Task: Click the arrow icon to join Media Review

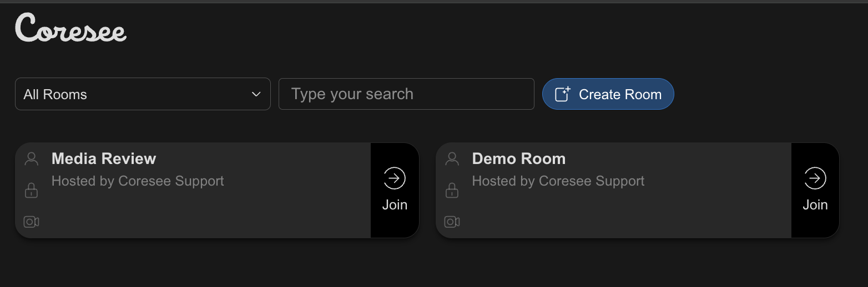Action: tap(395, 178)
